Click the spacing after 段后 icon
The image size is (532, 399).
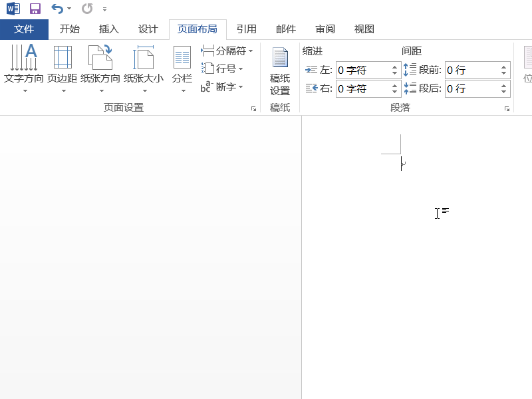(410, 88)
